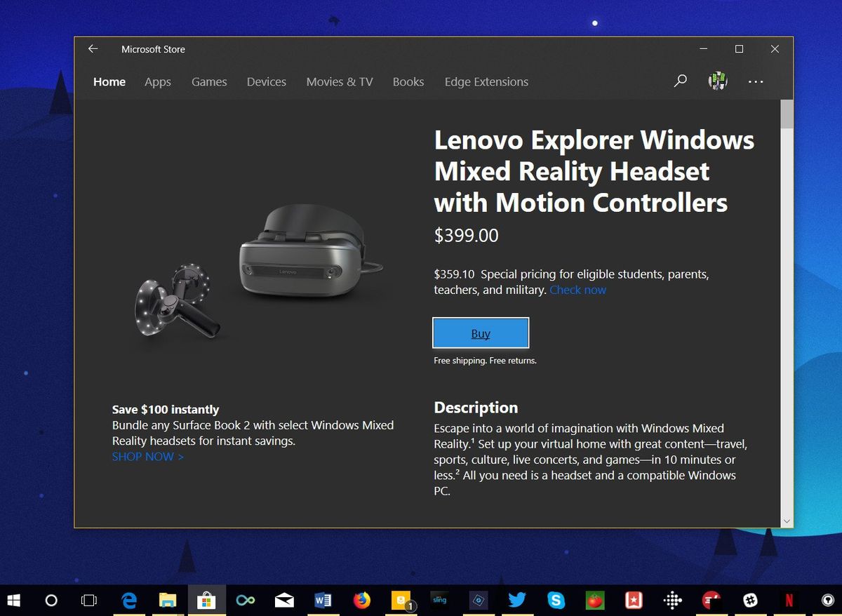
Task: Open the Devices section
Action: pos(266,82)
